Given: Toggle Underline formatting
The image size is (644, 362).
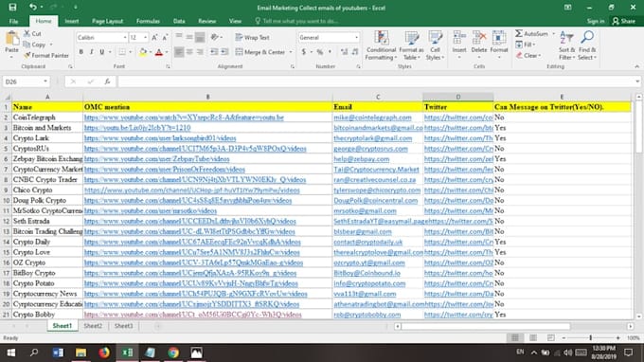Looking at the screenshot, I should pos(101,52).
